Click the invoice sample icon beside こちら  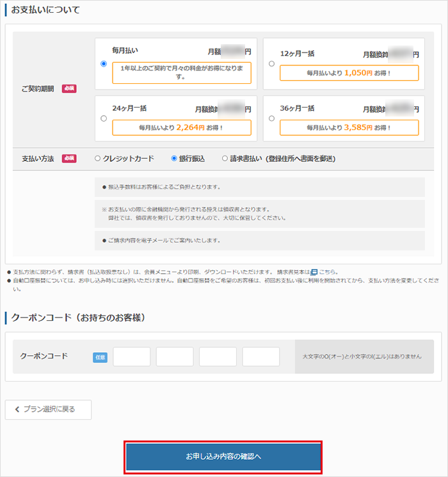click(x=314, y=272)
